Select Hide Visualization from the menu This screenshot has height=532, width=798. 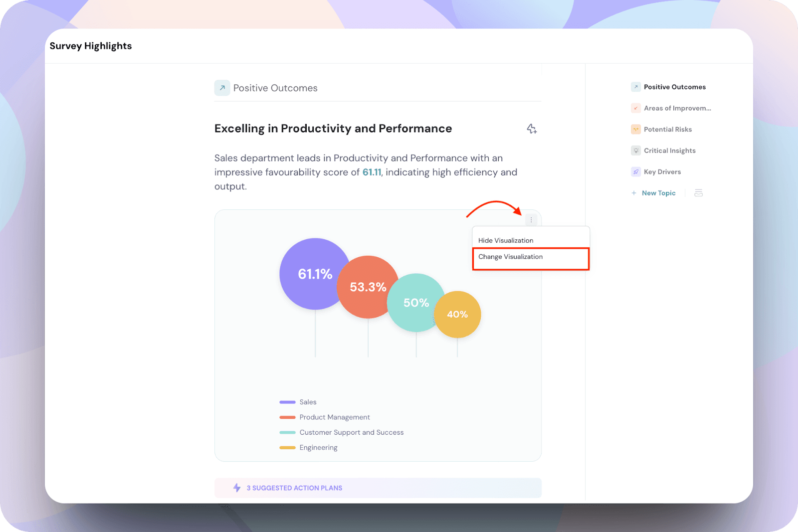(x=506, y=240)
